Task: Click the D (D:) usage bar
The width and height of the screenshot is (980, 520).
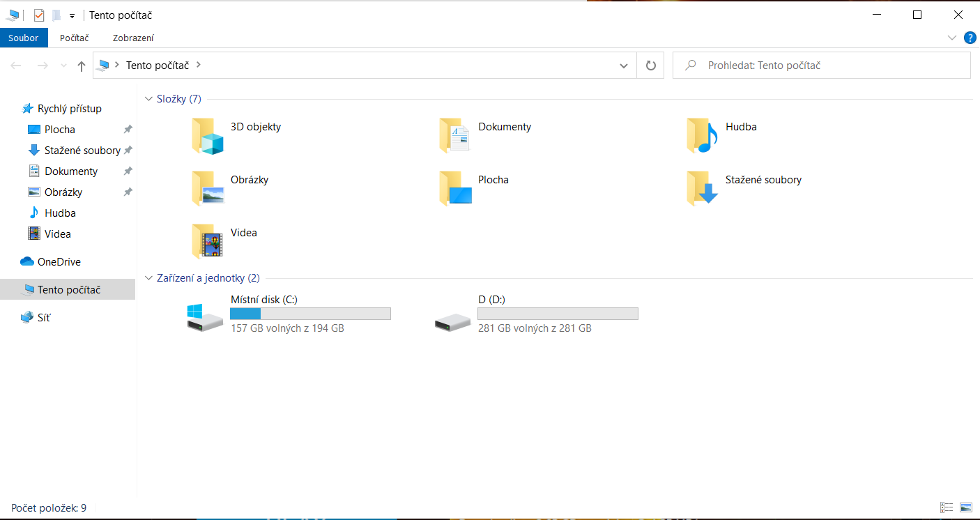Action: (x=558, y=314)
